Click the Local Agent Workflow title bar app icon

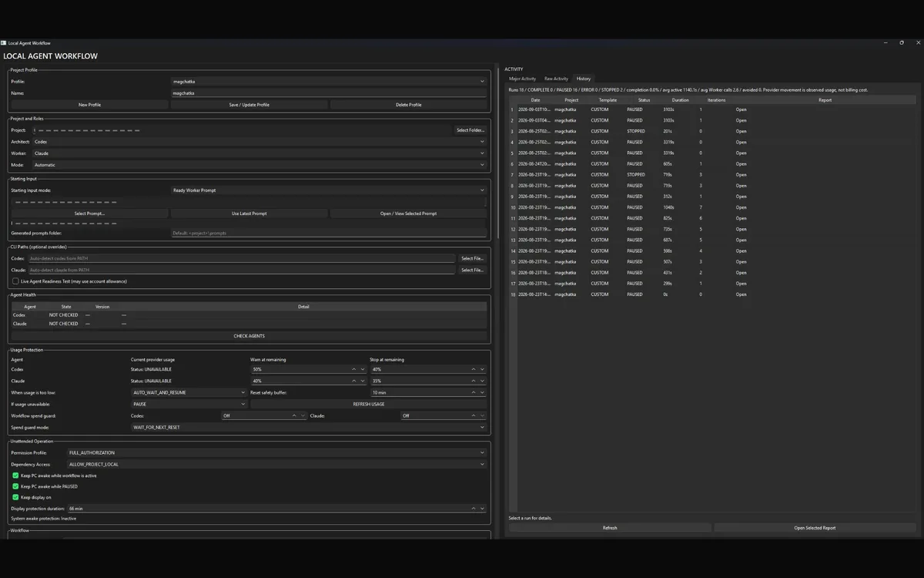(4, 43)
